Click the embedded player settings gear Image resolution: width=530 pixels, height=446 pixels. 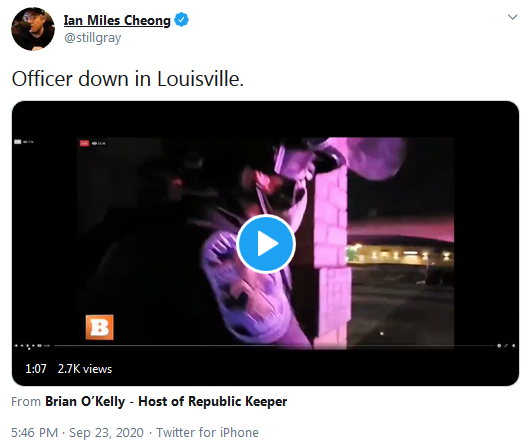[x=499, y=346]
